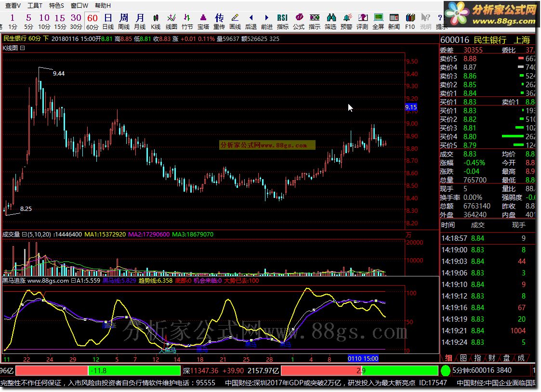Show the K线 candlestick chart
Image resolution: width=541 pixels, height=392 pixels.
156,21
